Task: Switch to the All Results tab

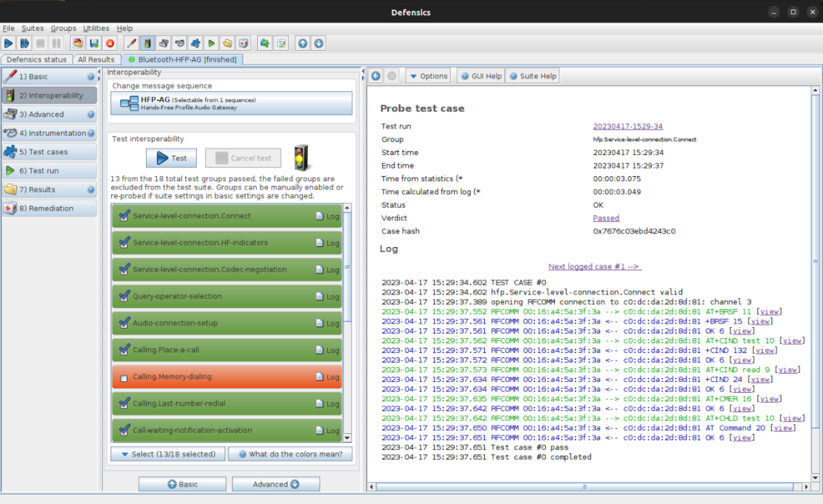Action: (x=97, y=59)
